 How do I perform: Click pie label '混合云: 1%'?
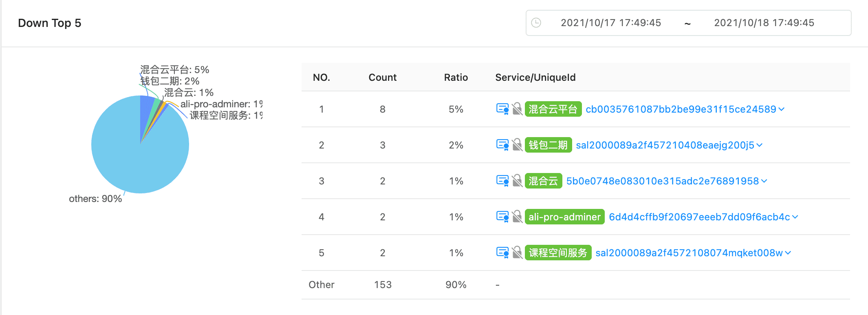[x=189, y=93]
